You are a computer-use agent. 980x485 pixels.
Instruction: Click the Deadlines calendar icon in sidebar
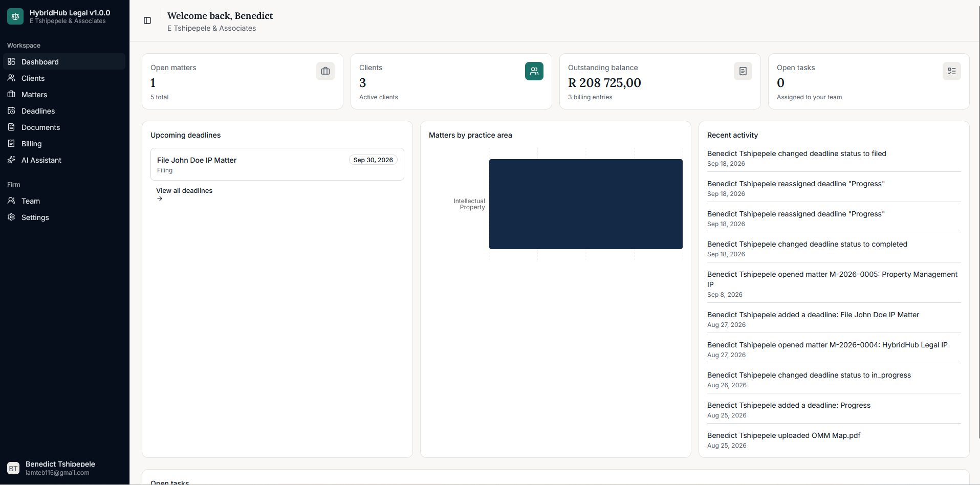tap(11, 111)
